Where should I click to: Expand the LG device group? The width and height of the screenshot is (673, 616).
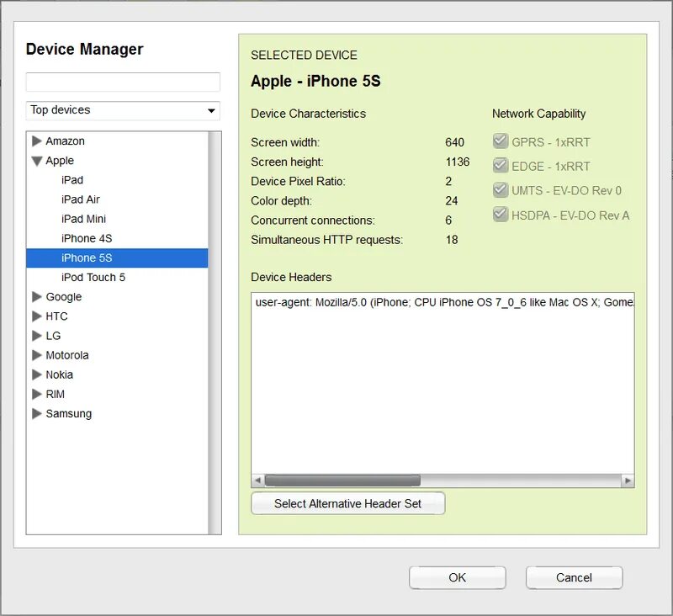tap(37, 336)
